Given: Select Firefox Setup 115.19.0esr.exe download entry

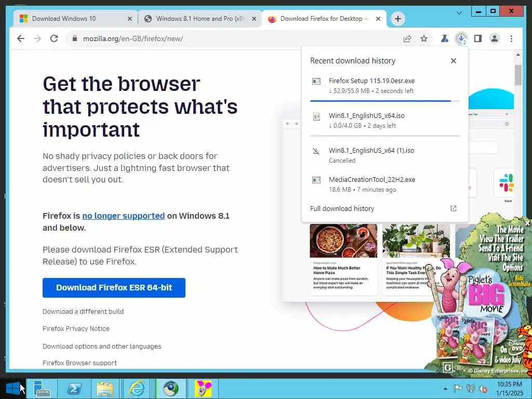Looking at the screenshot, I should point(385,86).
